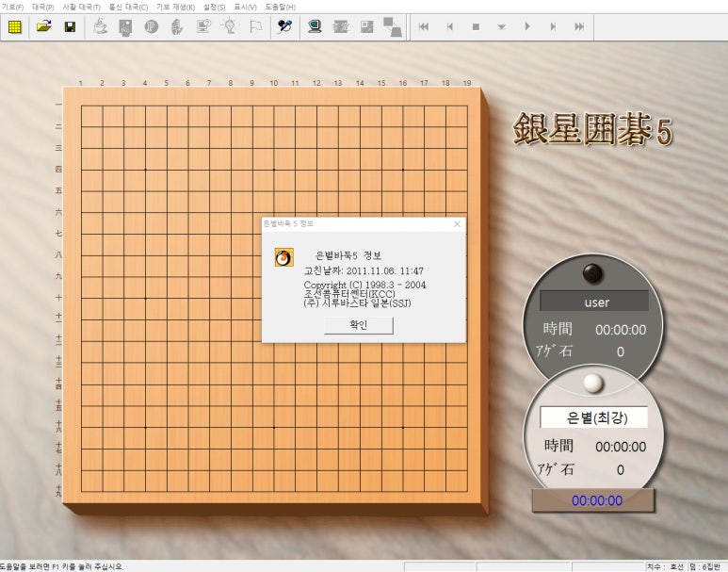The image size is (728, 572).
Task: Jump to the first move
Action: point(424,26)
